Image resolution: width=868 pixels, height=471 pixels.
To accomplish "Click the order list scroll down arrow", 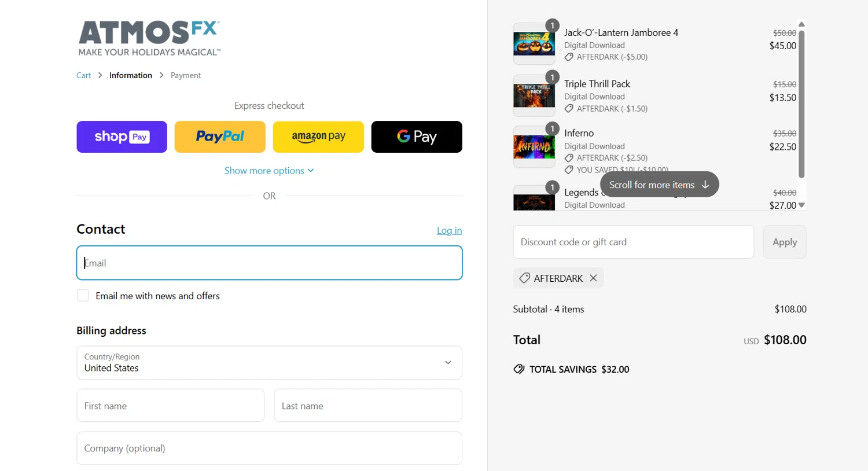I will tap(801, 205).
